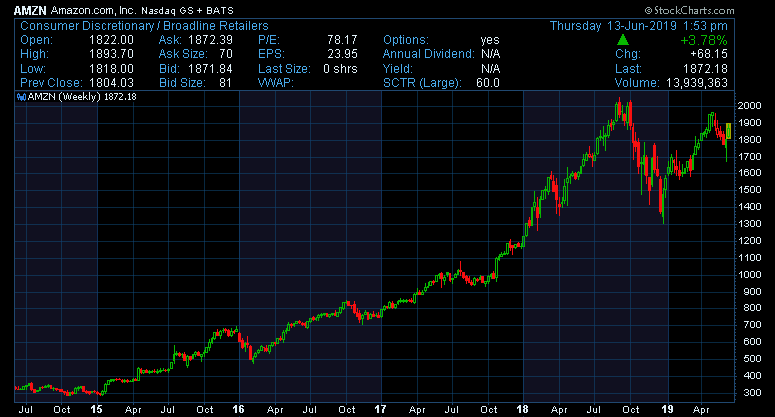The width and height of the screenshot is (775, 417).
Task: Click the Chg value +68.15
Action: (709, 54)
